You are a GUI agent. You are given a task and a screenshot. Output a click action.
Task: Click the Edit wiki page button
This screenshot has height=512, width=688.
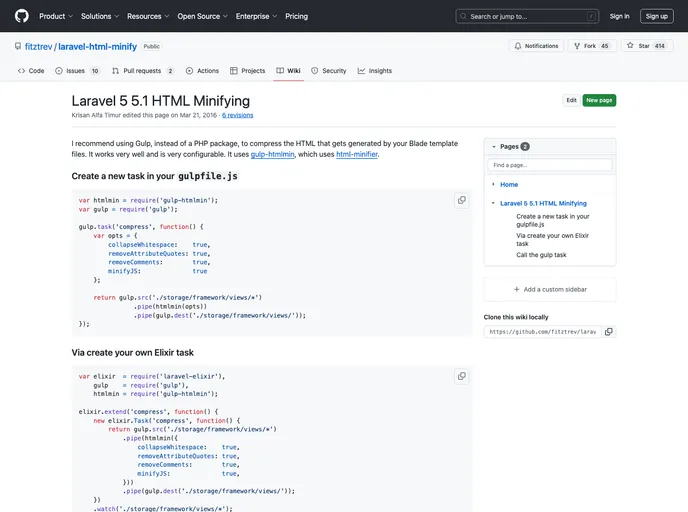(x=571, y=100)
